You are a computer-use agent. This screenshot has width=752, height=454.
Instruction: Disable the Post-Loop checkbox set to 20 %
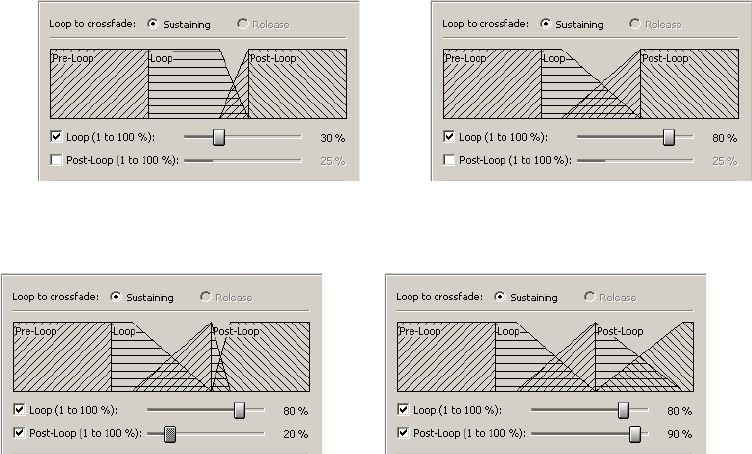(x=19, y=432)
